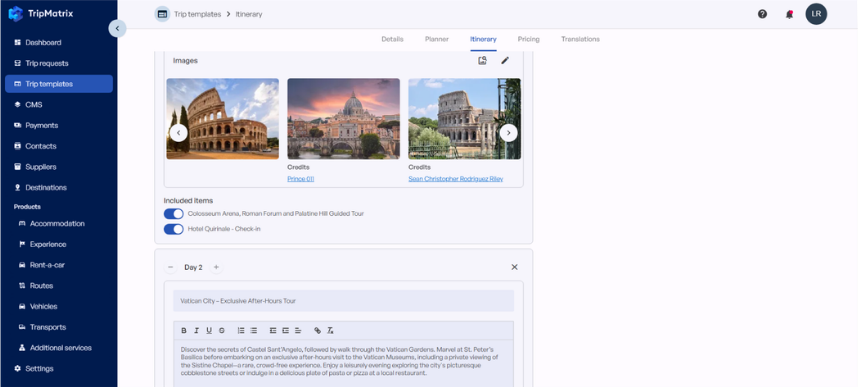This screenshot has height=387, width=858.
Task: Clear text formatting icon
Action: [x=330, y=331]
